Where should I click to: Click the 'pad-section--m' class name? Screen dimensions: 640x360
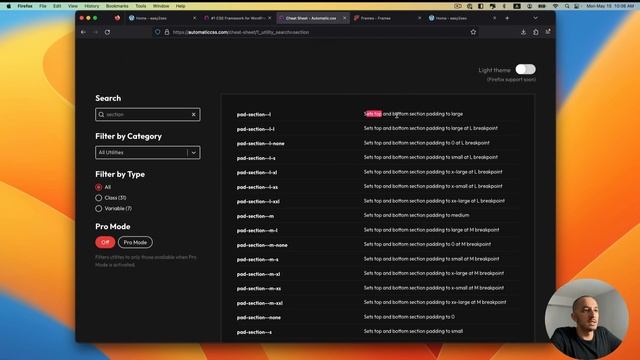coord(255,216)
